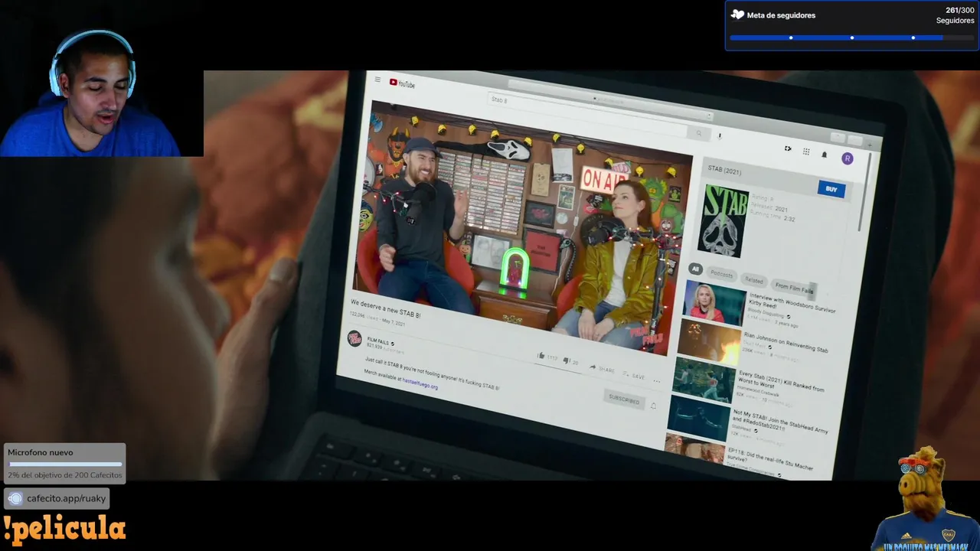
Task: Open the STAB movie poster
Action: tap(724, 221)
